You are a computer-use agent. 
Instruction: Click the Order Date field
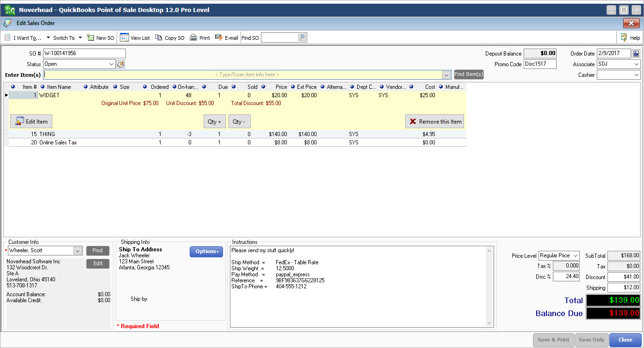(x=614, y=53)
